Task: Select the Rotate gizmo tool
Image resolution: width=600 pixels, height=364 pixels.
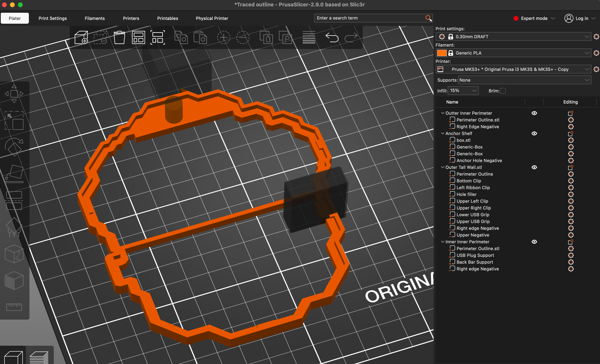Action: [14, 147]
